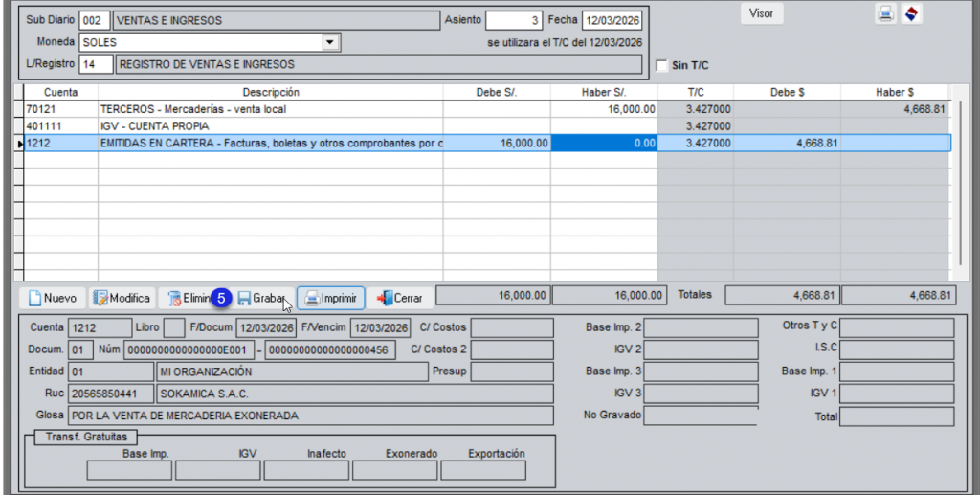Screen dimensions: 980x495
Task: Click the Haber S/. 16,000.00 cell of 70121
Action: (x=604, y=109)
